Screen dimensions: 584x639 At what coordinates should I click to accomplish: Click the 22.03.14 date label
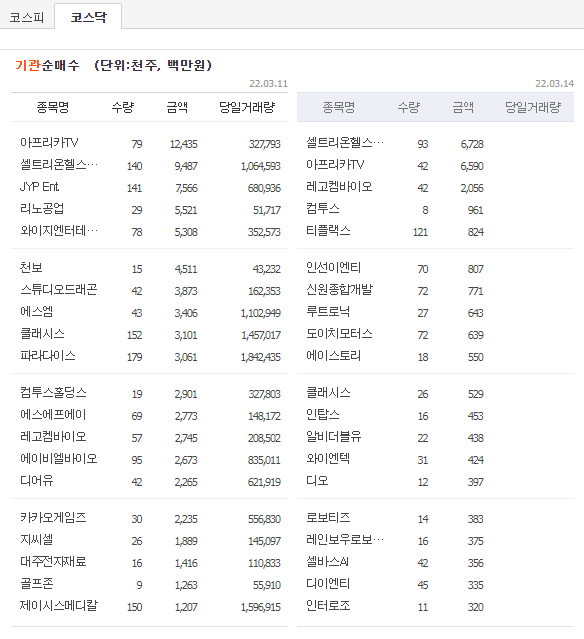coord(555,84)
